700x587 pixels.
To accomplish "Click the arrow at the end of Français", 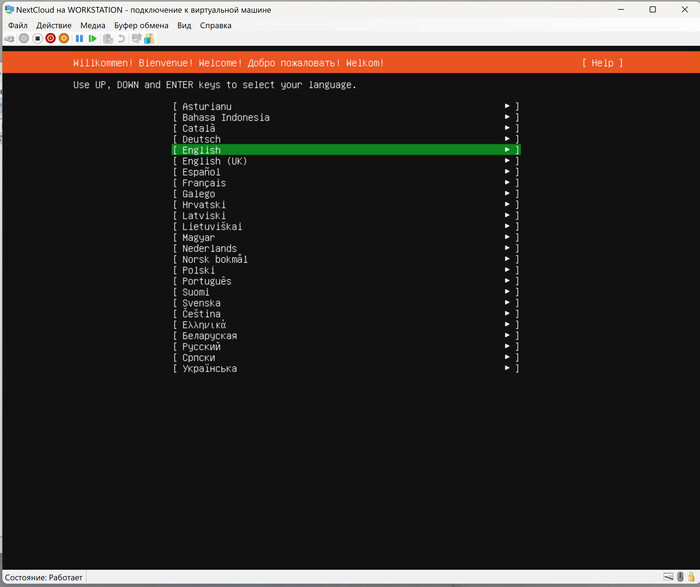I will 508,183.
